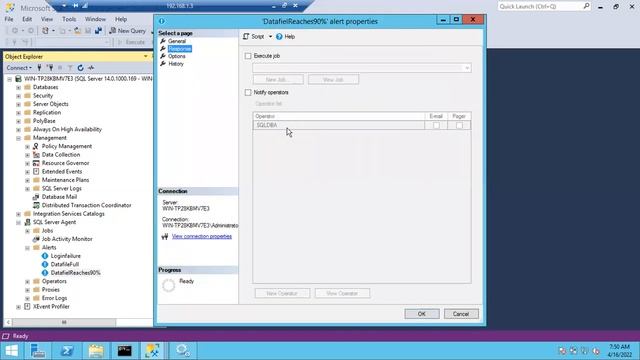Refresh the Object Explorer tree

click(x=80, y=68)
